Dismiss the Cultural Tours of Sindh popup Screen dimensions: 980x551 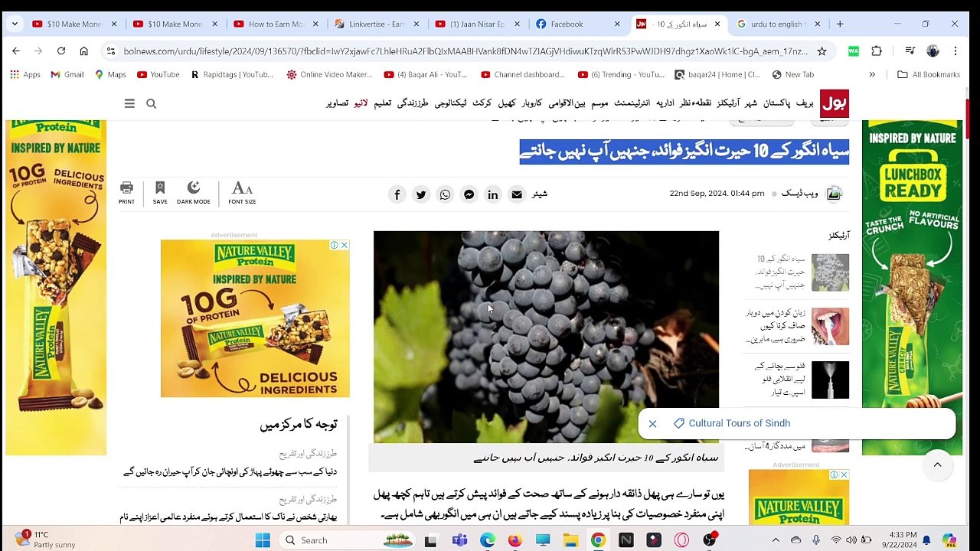click(x=652, y=423)
